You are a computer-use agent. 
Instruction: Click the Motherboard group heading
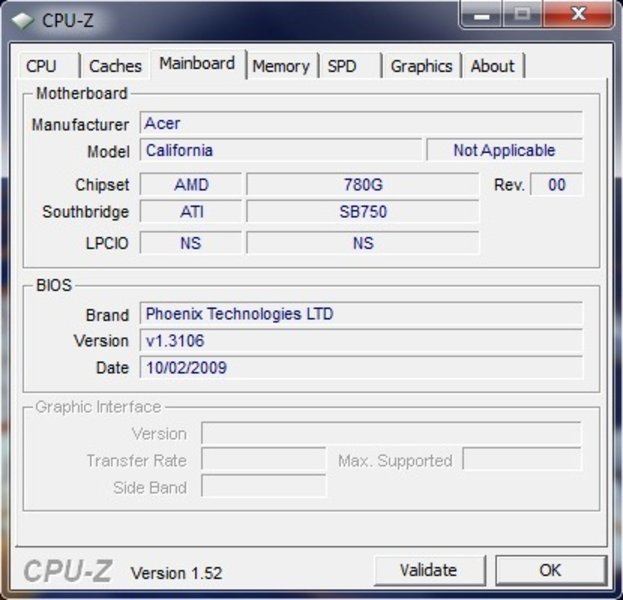pos(82,94)
